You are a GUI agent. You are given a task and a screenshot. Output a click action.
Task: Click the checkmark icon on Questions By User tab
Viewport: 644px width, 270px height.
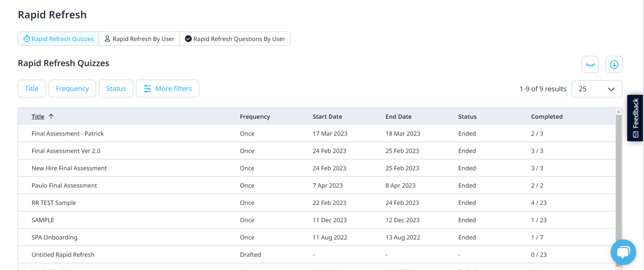pos(188,38)
